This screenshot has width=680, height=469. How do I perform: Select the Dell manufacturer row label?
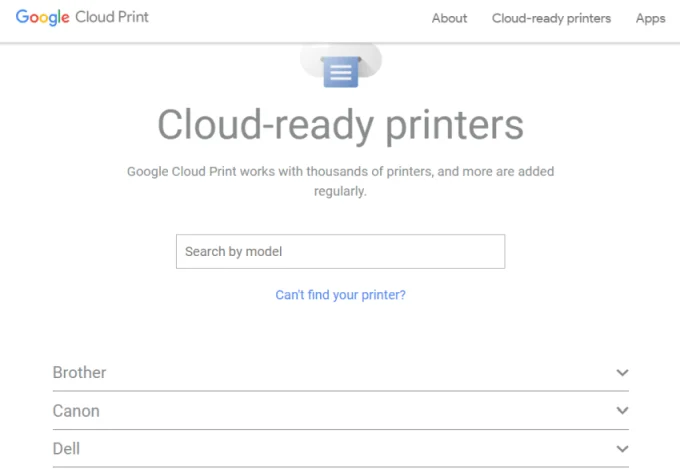coord(66,449)
